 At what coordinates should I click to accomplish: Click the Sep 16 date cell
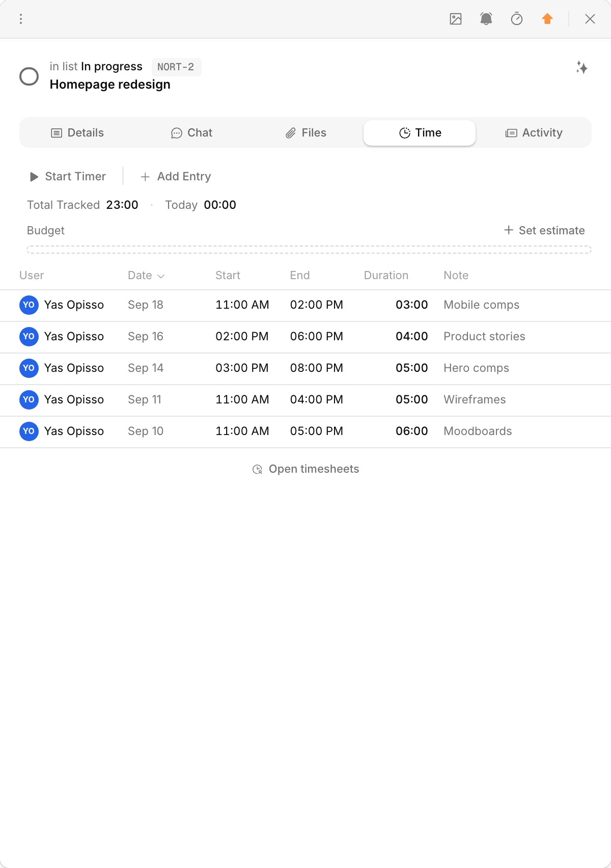(x=146, y=336)
